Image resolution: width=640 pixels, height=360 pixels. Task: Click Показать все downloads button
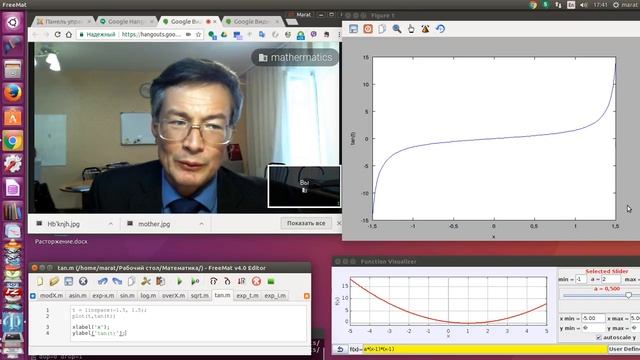[306, 223]
